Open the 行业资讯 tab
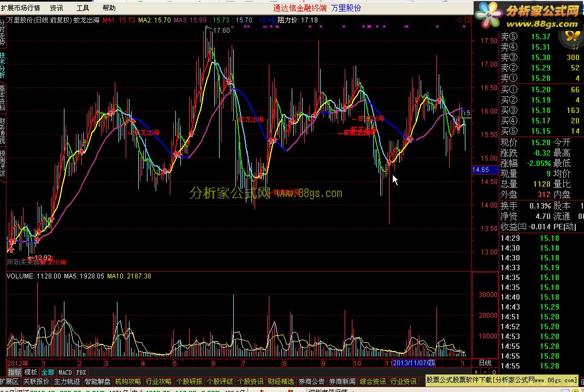Viewport: 584px width, 392px height. coord(403,381)
